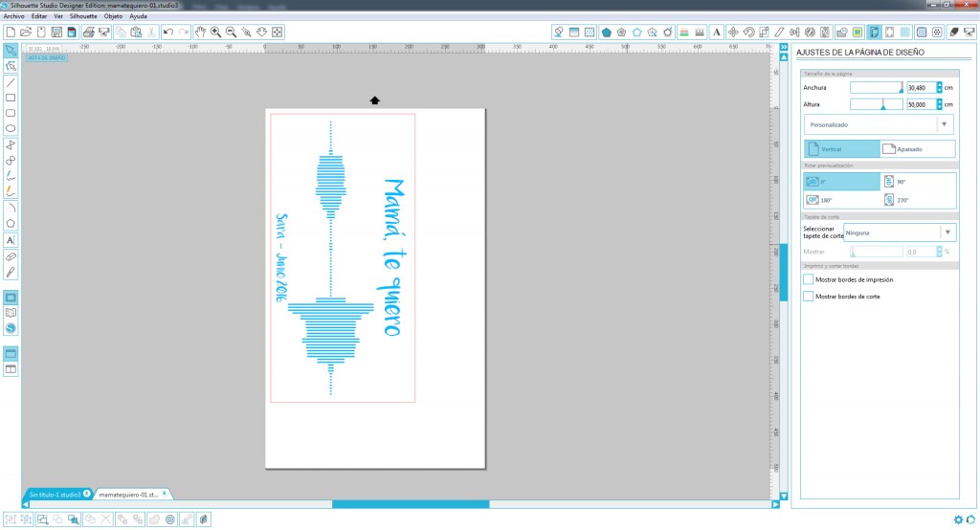Set preview rotation to 0°

[x=841, y=181]
